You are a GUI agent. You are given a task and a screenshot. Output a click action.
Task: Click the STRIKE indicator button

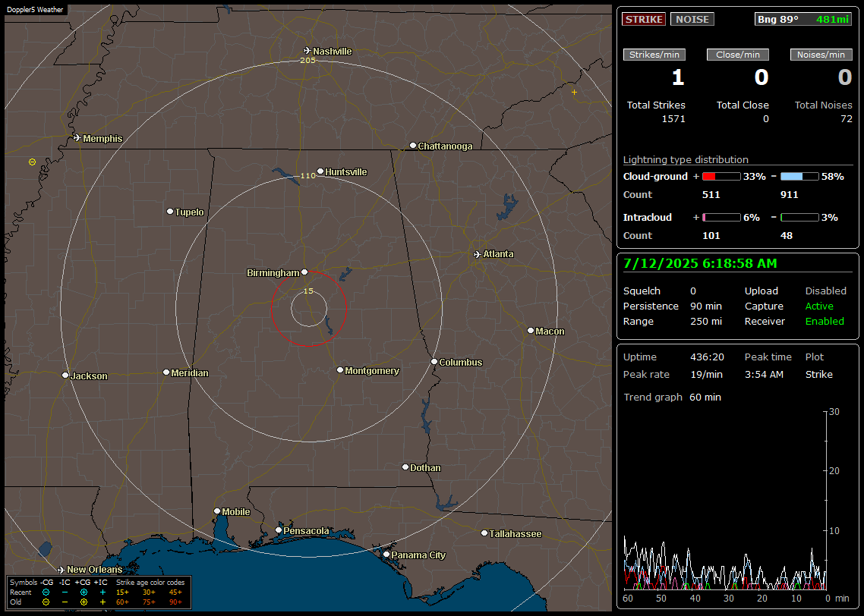coord(644,19)
